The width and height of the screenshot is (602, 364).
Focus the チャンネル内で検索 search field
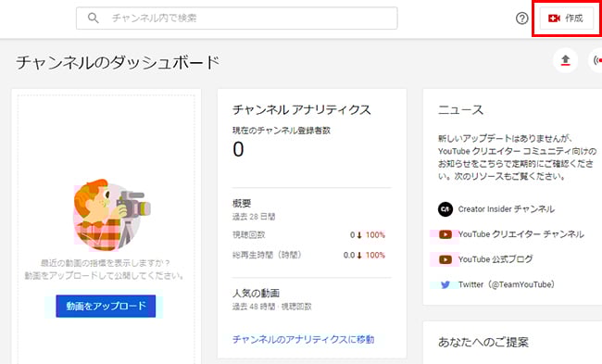[236, 18]
